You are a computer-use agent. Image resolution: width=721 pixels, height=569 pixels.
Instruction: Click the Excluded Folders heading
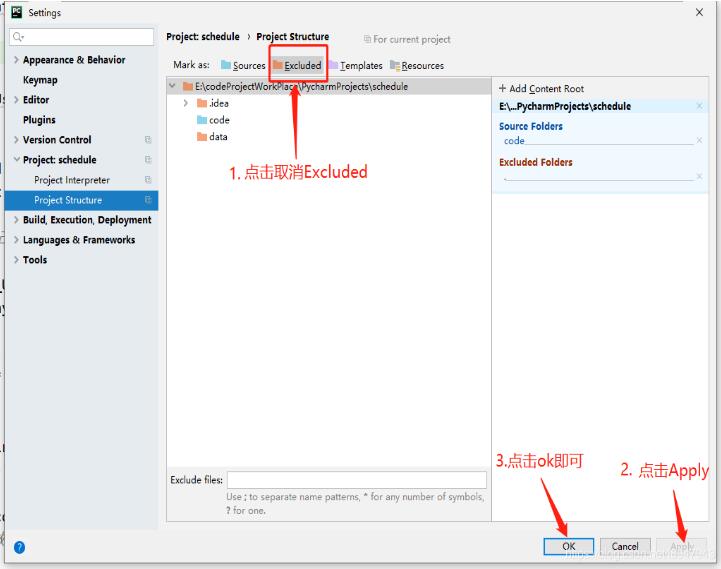[536, 162]
